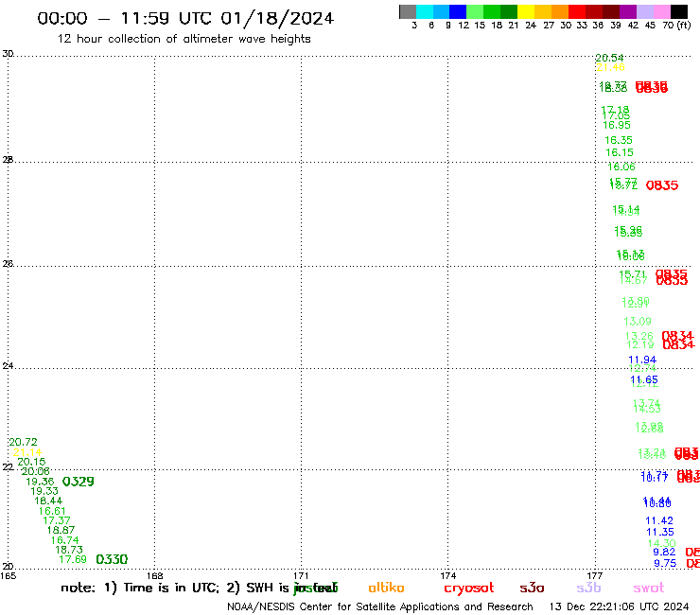This screenshot has height=615, width=700.
Task: Click the light green value 14.30
Action: click(x=661, y=543)
